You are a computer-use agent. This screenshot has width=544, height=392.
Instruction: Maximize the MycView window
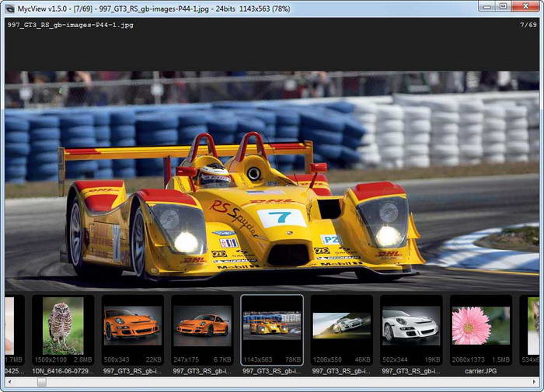503,6
